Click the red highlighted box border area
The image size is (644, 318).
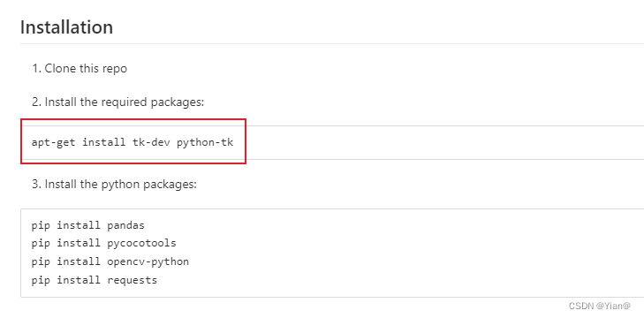point(133,119)
